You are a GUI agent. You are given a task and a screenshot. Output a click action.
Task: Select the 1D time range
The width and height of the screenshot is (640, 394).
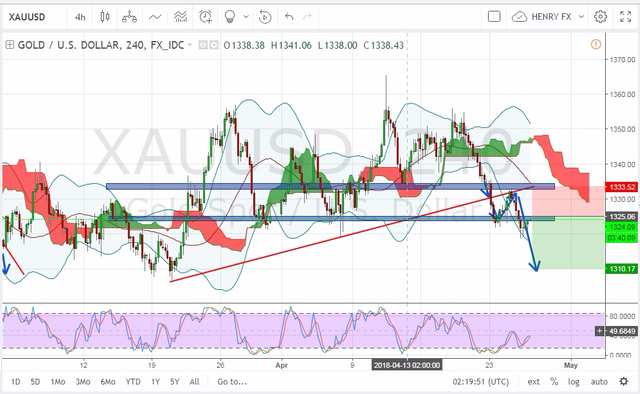[16, 382]
